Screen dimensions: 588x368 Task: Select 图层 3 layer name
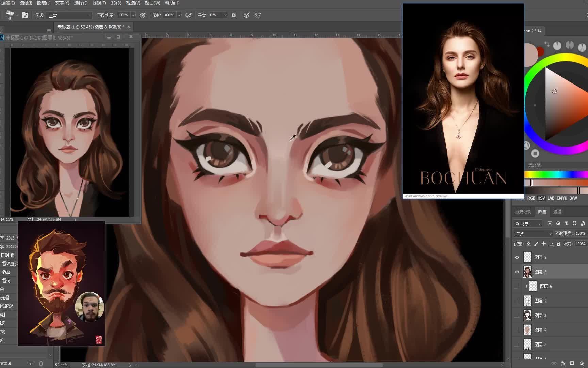540,316
